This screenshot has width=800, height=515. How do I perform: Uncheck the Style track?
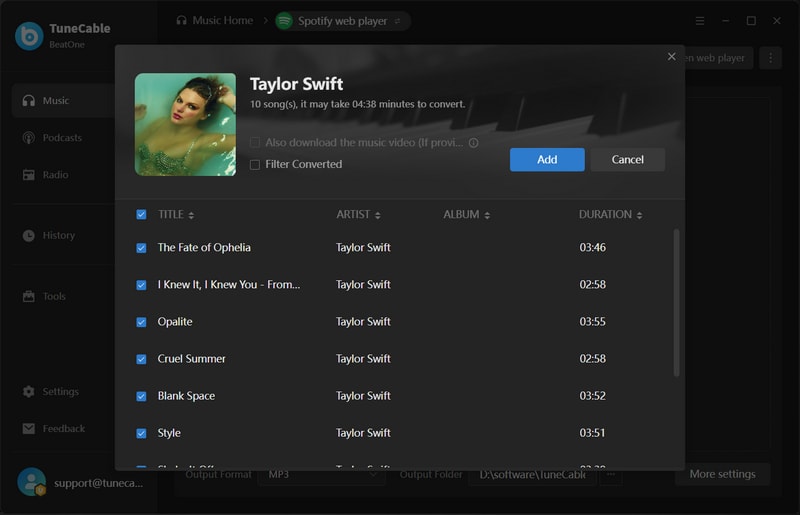point(141,433)
